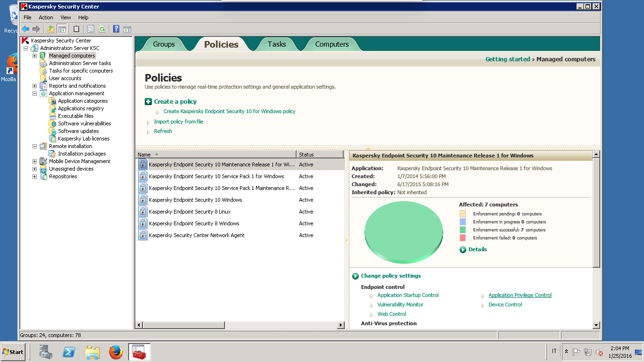Collapse the Remote installation node
This screenshot has width=644, height=362.
pos(34,146)
